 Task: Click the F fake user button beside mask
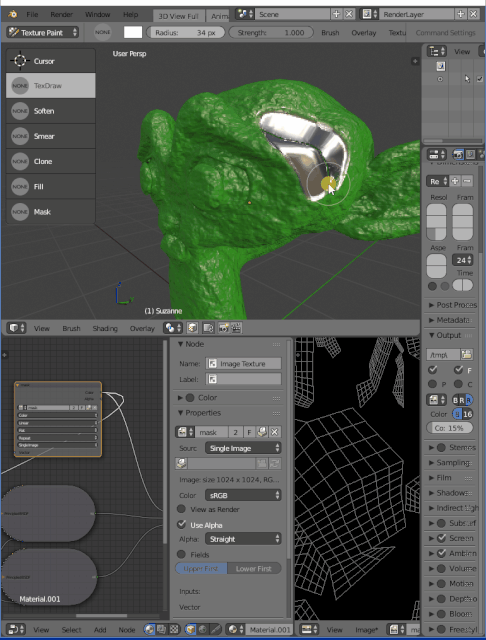249,432
